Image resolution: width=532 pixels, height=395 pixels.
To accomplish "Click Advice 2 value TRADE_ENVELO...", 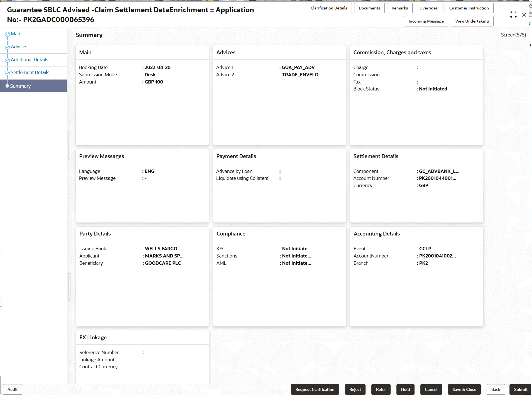I will pos(302,75).
